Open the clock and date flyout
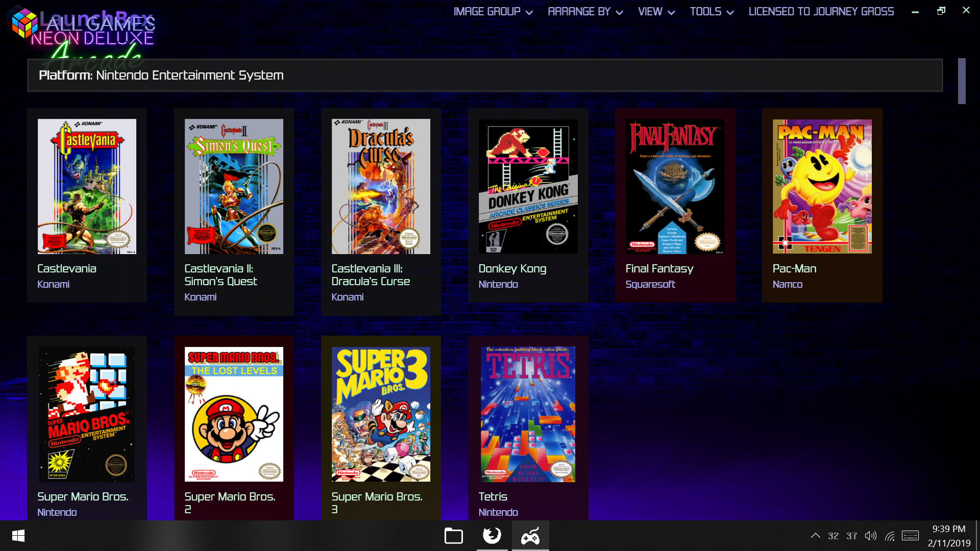This screenshot has height=551, width=980. tap(949, 536)
